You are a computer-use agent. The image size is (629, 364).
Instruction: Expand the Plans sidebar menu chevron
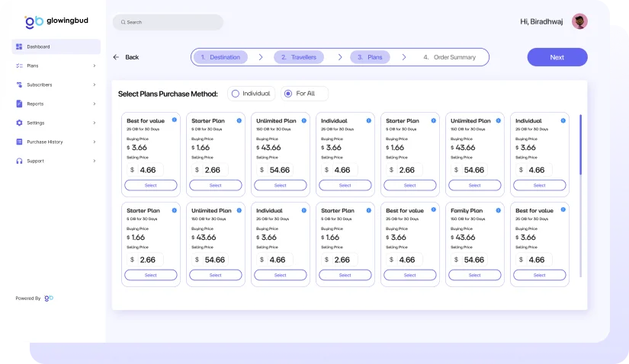pos(95,65)
